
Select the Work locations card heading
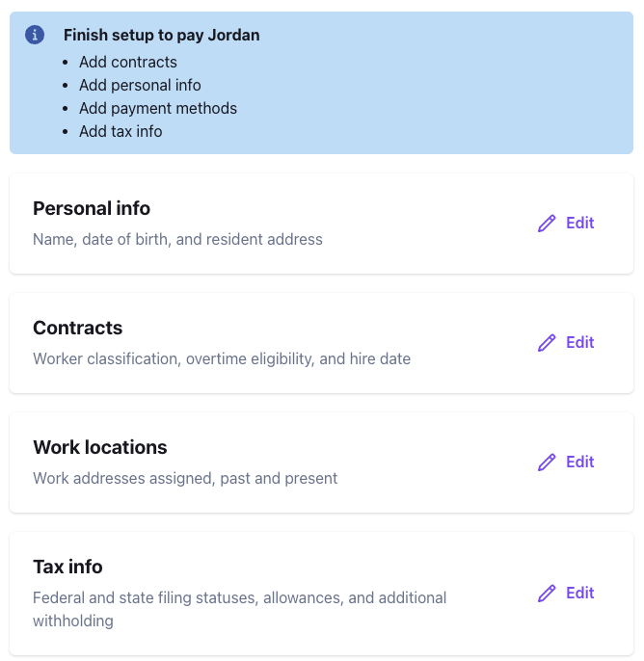click(100, 447)
